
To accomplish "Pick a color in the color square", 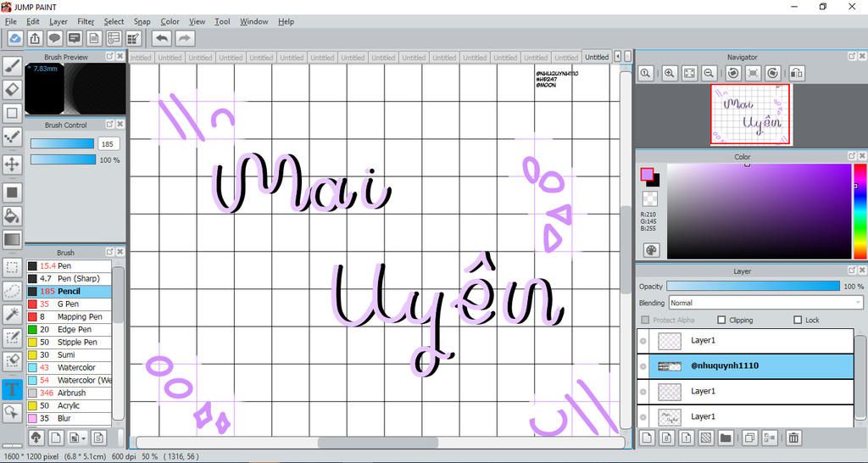I will pos(759,211).
